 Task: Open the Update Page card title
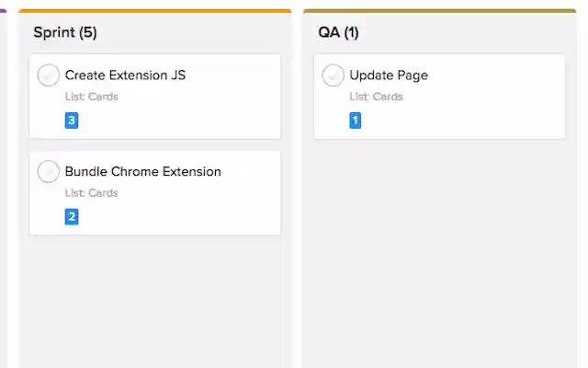coord(389,75)
